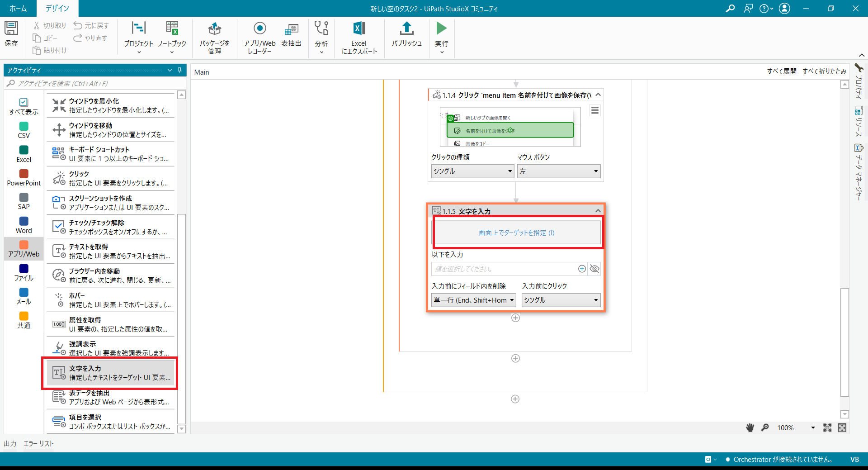Click the Publish (パブリッシュ) icon

(406, 29)
